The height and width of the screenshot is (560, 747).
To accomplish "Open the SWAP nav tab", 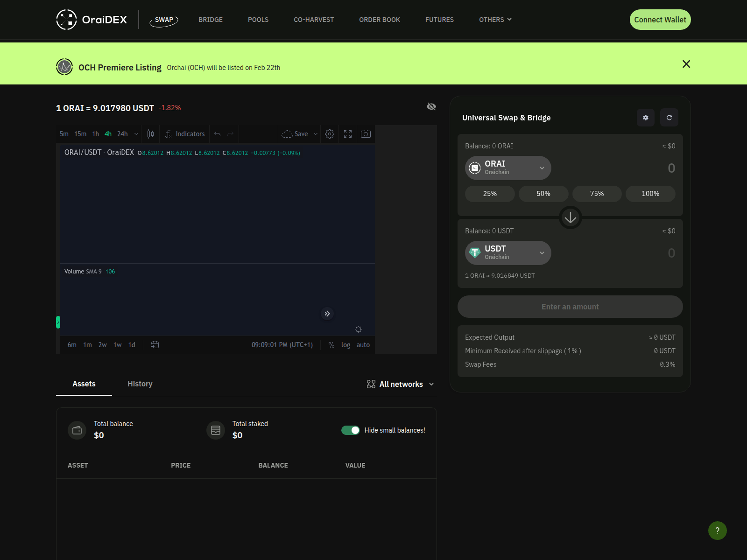I will point(164,20).
